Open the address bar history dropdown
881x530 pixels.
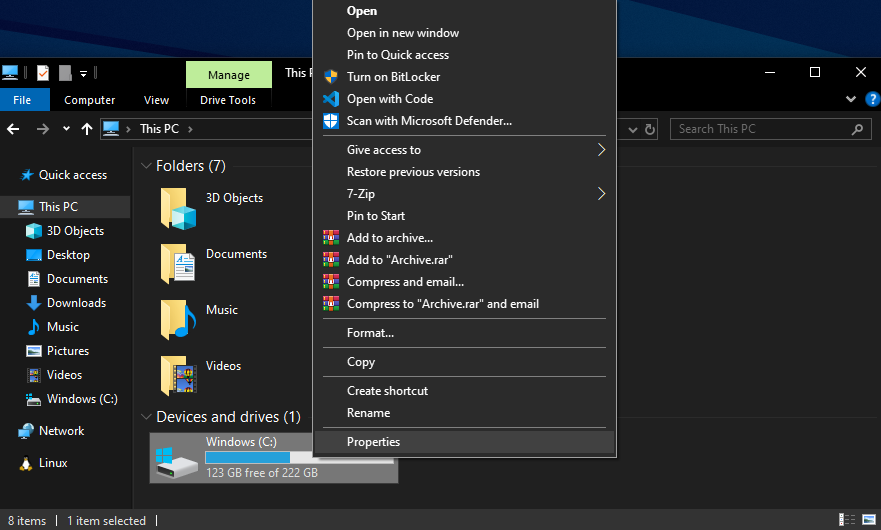coord(633,130)
